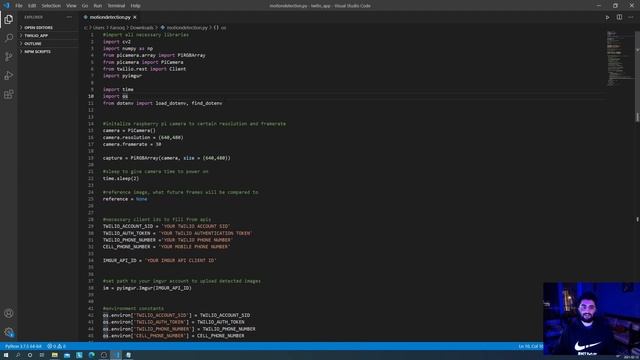Open the Edit menu
This screenshot has height=360, width=640.
[x=32, y=6]
